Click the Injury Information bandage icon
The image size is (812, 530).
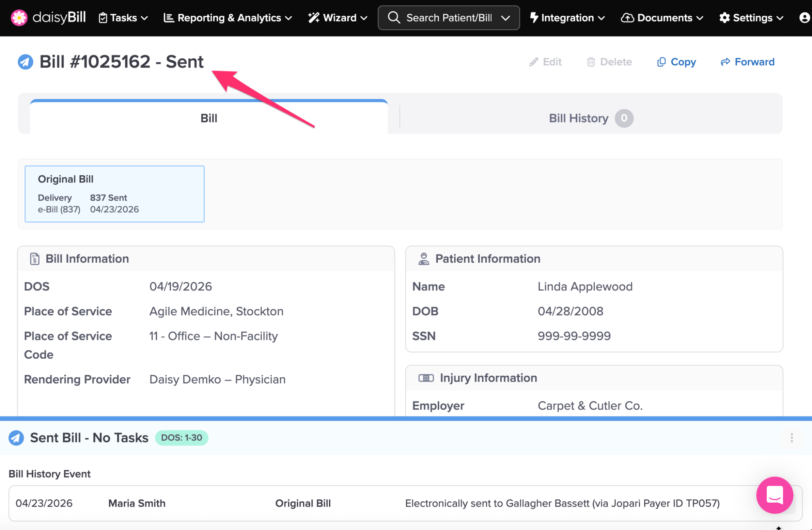tap(426, 378)
